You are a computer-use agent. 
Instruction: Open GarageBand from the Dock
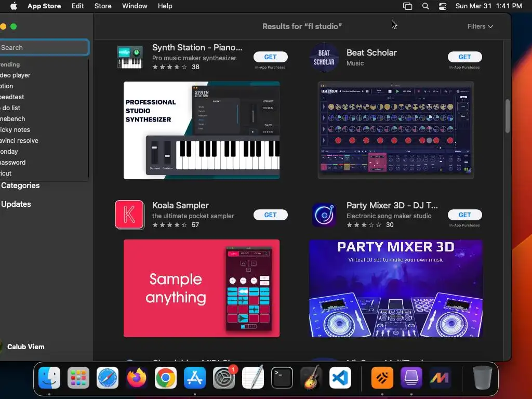[311, 378]
